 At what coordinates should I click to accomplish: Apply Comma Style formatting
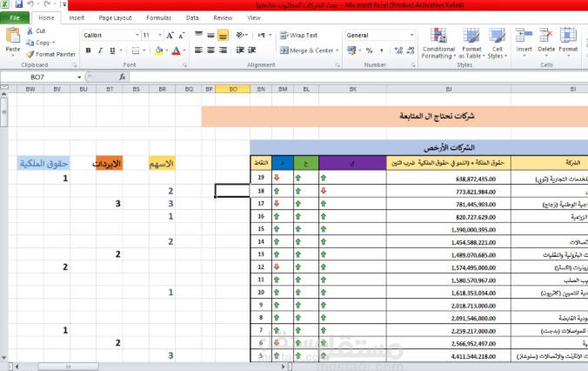pos(381,51)
